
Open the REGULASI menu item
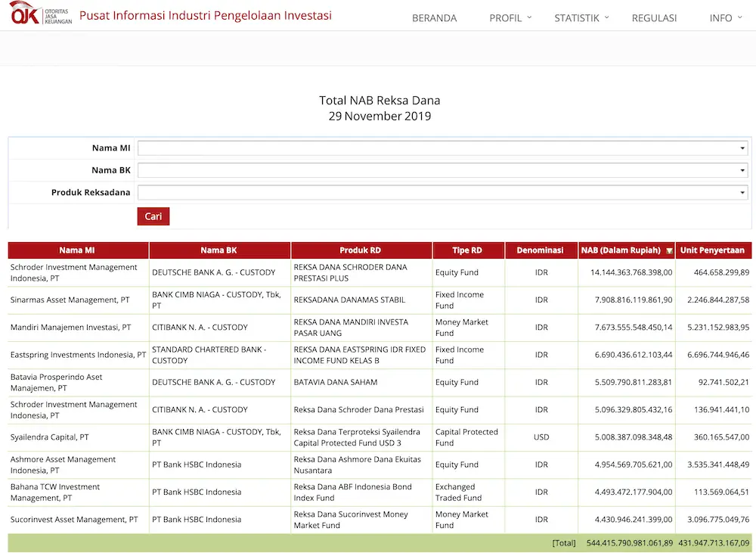click(654, 18)
